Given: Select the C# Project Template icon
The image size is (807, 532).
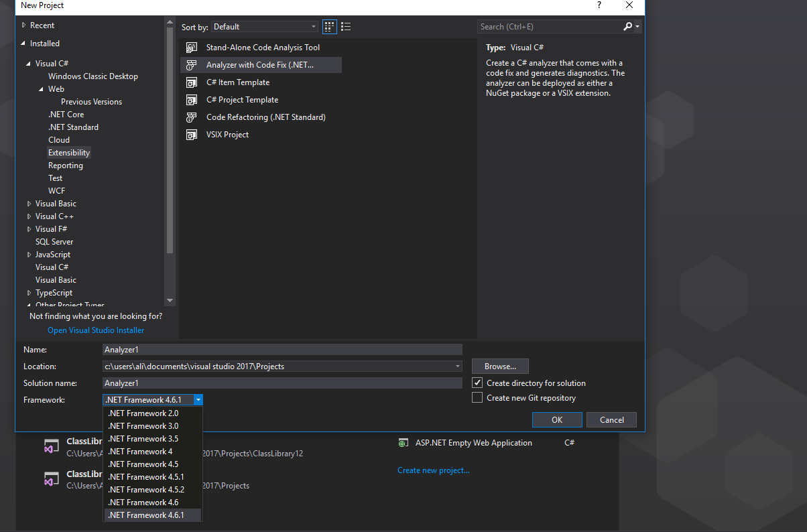Looking at the screenshot, I should click(192, 99).
